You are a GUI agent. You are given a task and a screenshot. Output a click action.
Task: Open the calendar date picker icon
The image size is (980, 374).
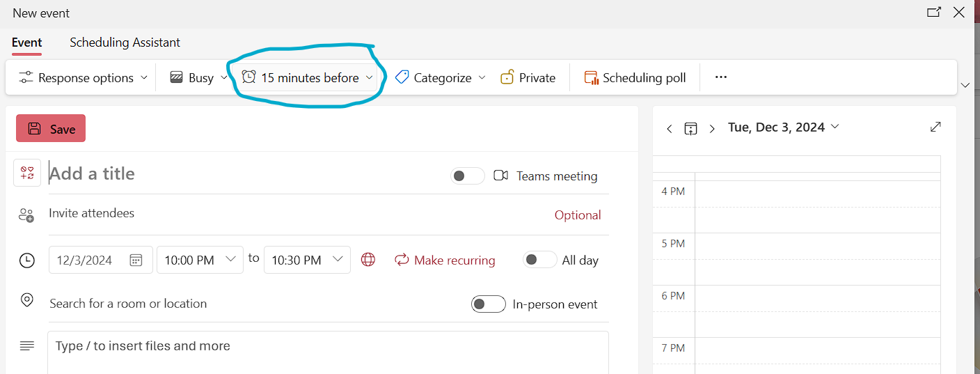click(136, 260)
